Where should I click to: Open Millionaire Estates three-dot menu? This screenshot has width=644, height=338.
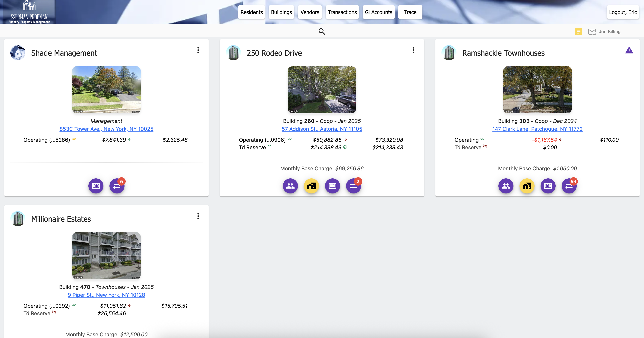[198, 216]
